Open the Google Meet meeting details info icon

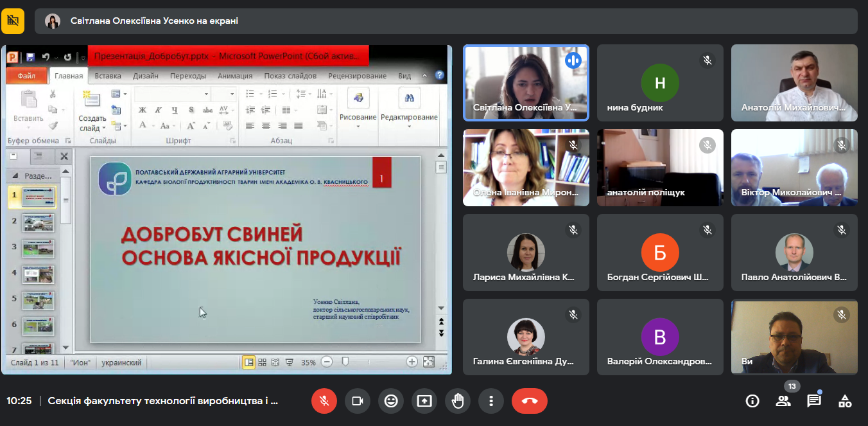coord(752,401)
